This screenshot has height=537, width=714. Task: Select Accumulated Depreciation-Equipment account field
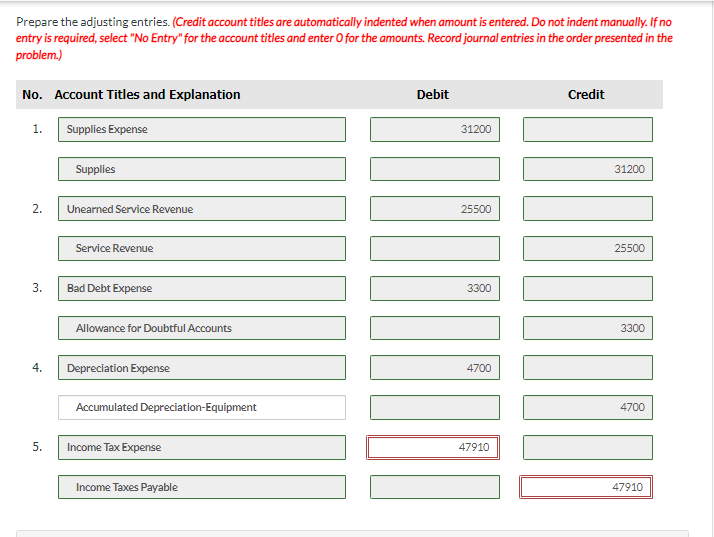(202, 407)
